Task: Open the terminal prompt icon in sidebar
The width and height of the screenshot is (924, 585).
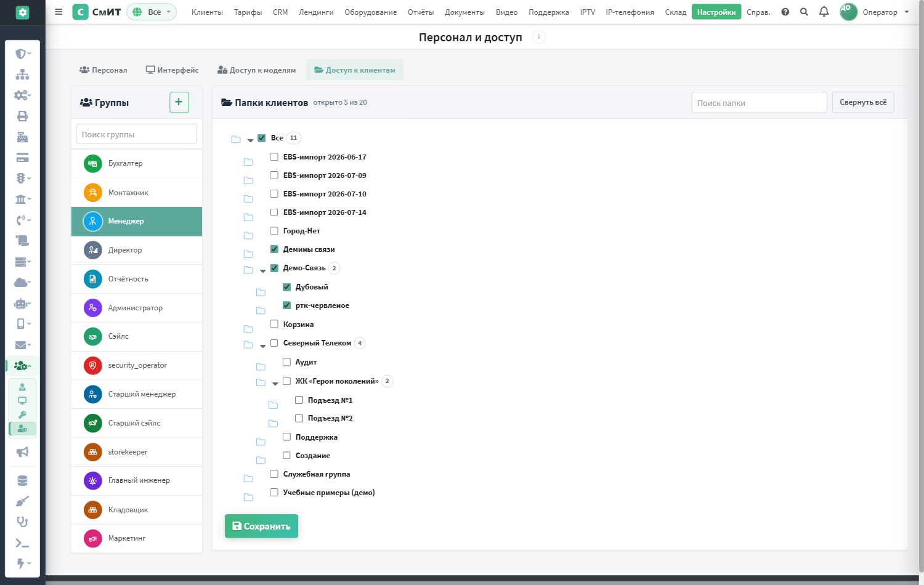Action: (22, 543)
